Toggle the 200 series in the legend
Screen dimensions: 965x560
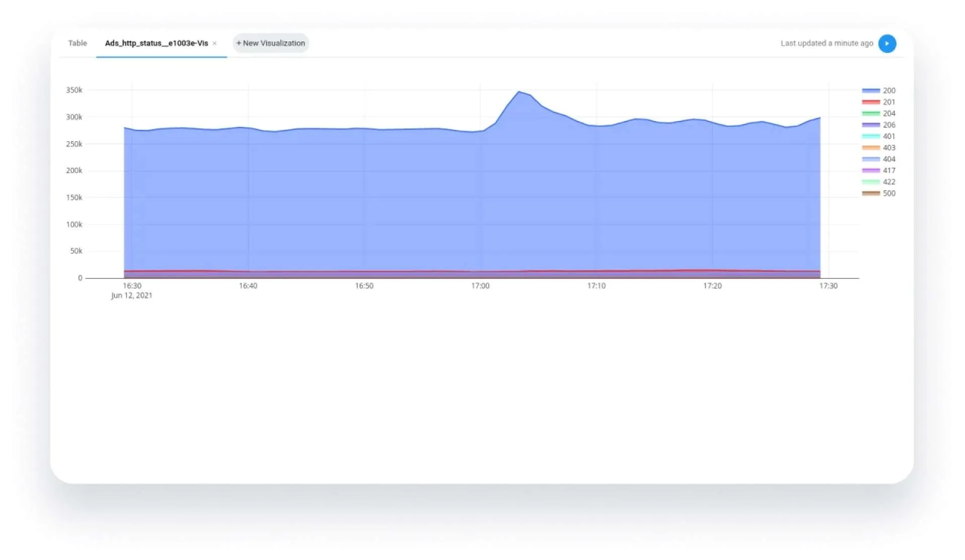879,91
